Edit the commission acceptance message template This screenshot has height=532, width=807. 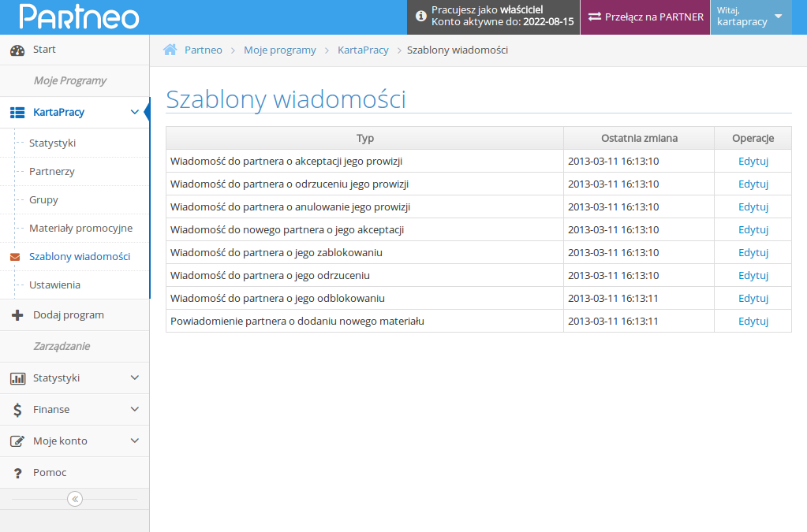click(753, 161)
